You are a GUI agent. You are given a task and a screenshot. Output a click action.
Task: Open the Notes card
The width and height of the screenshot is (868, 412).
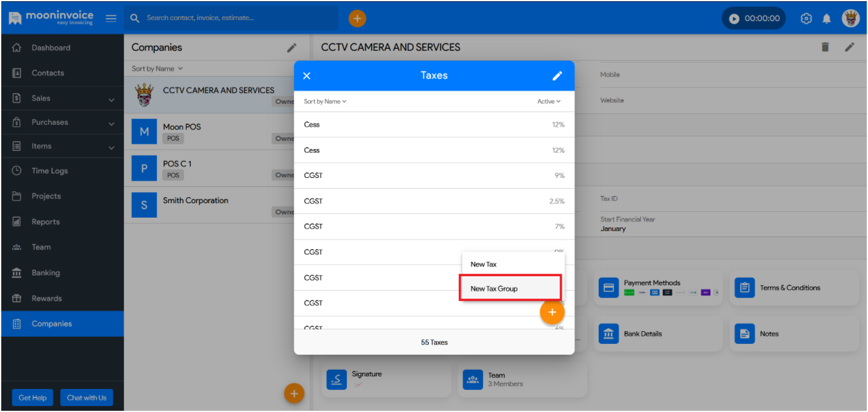coord(794,334)
